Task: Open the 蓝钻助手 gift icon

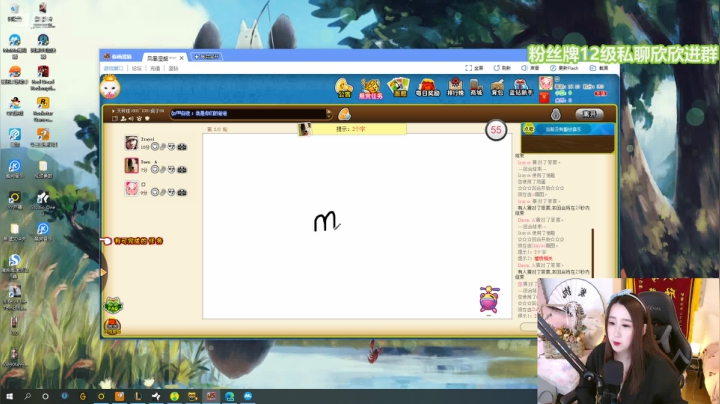Action: (x=521, y=87)
